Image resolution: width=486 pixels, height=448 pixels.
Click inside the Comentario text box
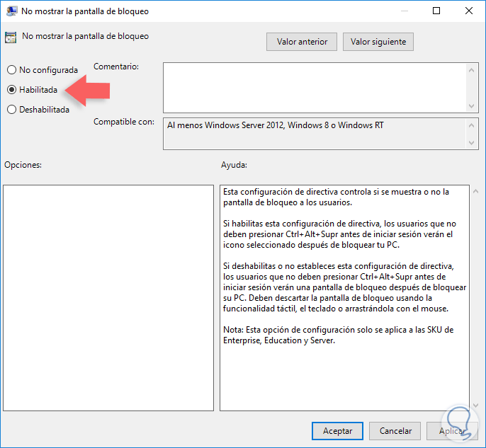coord(315,88)
